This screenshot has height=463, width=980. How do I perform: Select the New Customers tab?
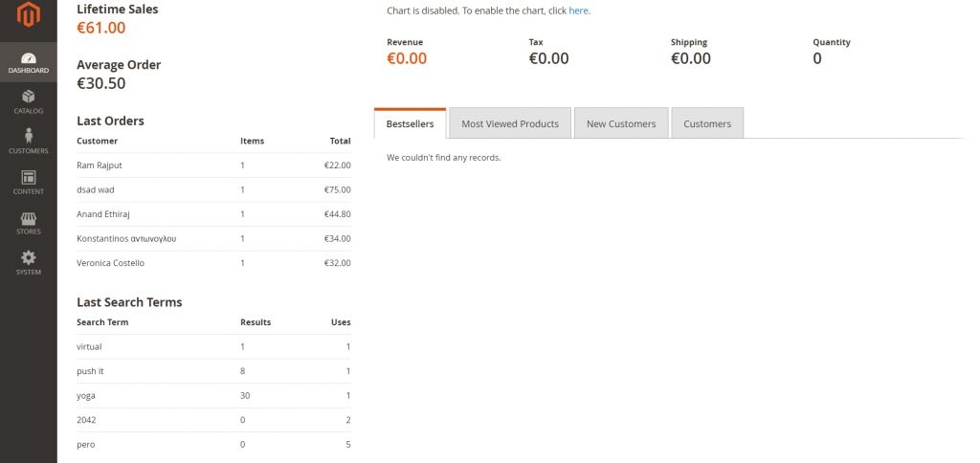pos(620,123)
